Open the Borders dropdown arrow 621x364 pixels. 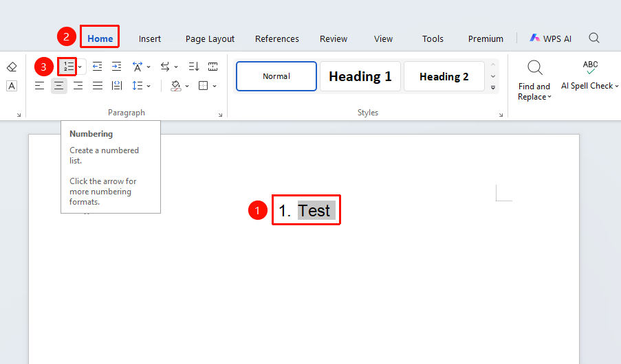[215, 86]
